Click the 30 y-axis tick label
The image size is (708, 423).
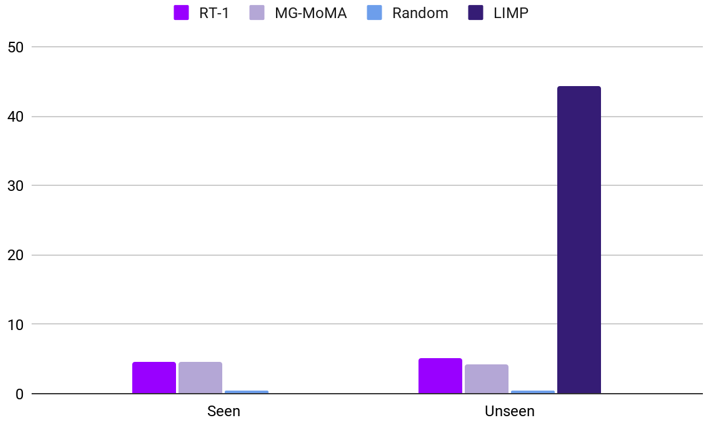[15, 186]
